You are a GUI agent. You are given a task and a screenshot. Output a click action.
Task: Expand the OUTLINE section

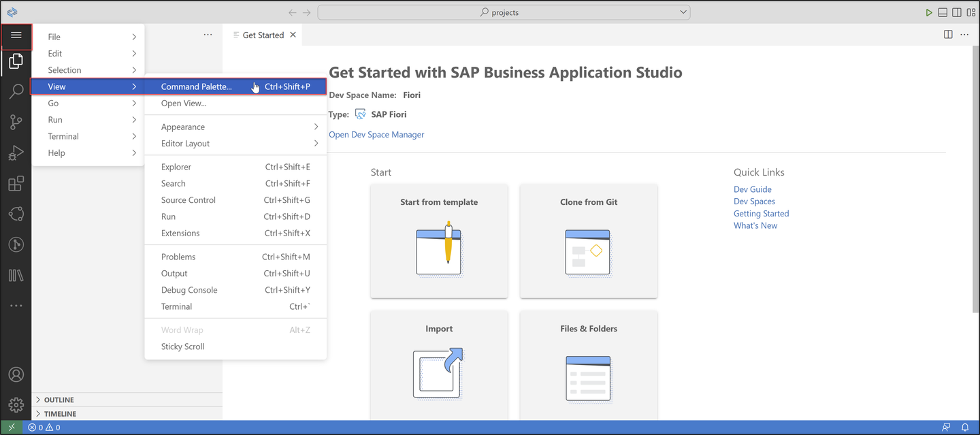[x=127, y=400]
